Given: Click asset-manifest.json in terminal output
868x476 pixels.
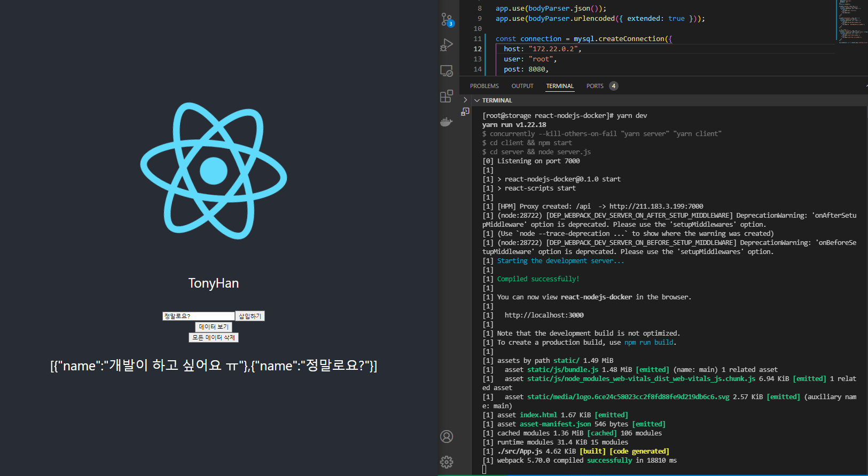Looking at the screenshot, I should [x=556, y=424].
